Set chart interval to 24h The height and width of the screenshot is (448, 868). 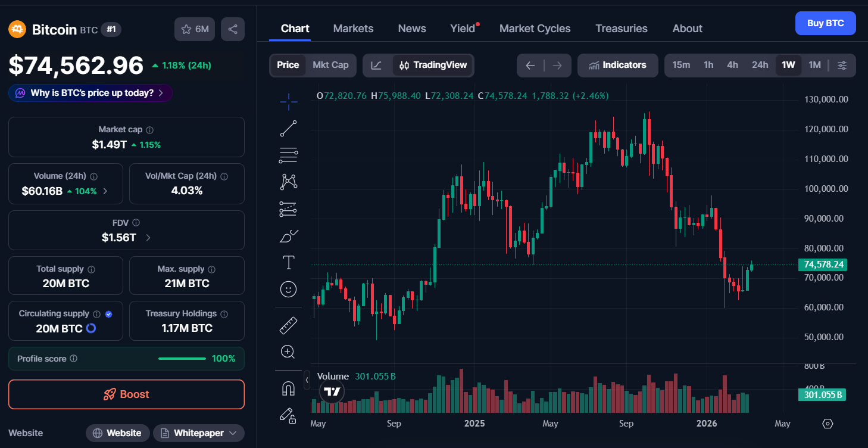pos(760,65)
